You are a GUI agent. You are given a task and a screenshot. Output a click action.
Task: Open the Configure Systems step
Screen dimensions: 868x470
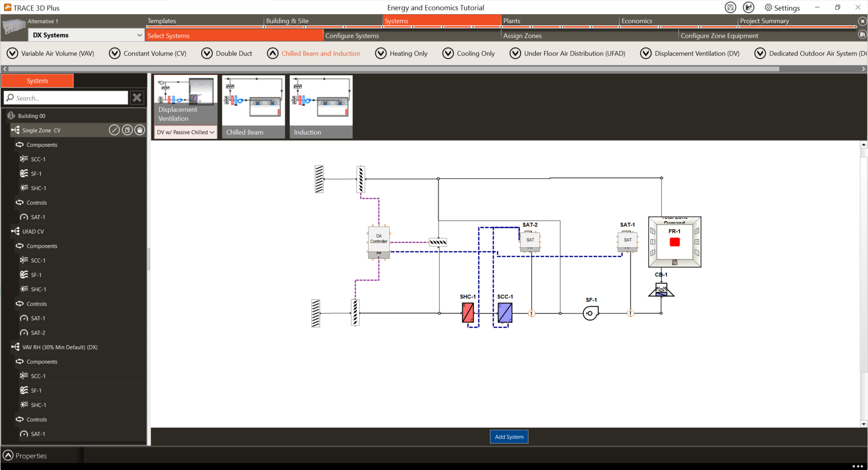click(352, 35)
